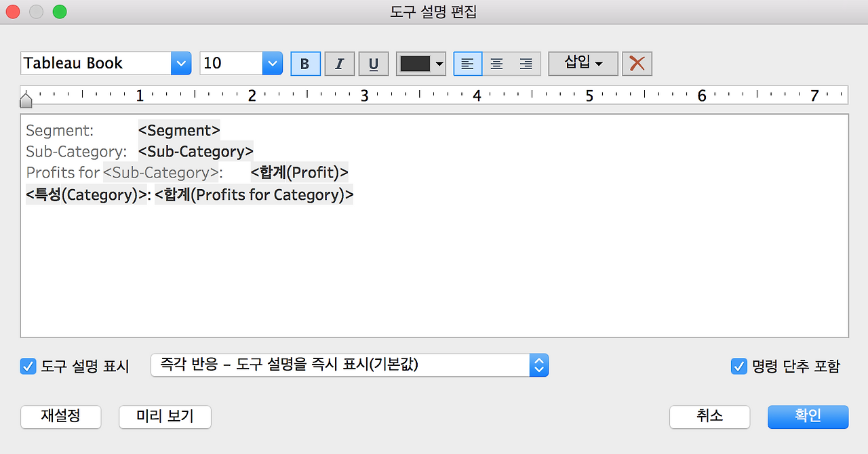Confirm with the 확인 button
The height and width of the screenshot is (454, 868).
[x=808, y=416]
